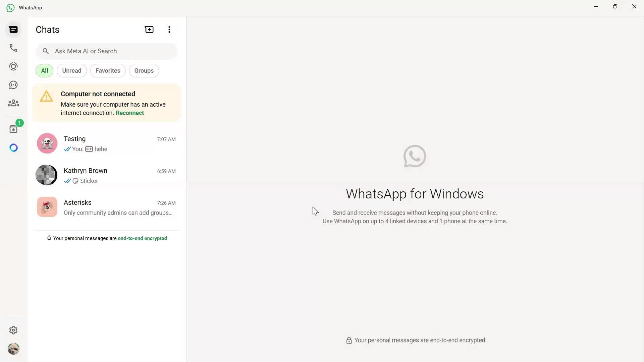Open the Chats panel icon
The image size is (644, 362).
[13, 29]
